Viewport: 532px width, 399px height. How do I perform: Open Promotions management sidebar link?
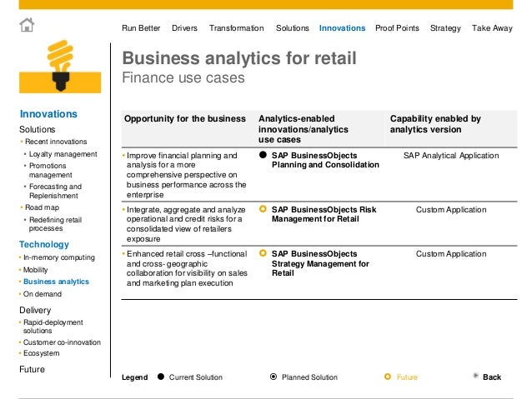51,170
